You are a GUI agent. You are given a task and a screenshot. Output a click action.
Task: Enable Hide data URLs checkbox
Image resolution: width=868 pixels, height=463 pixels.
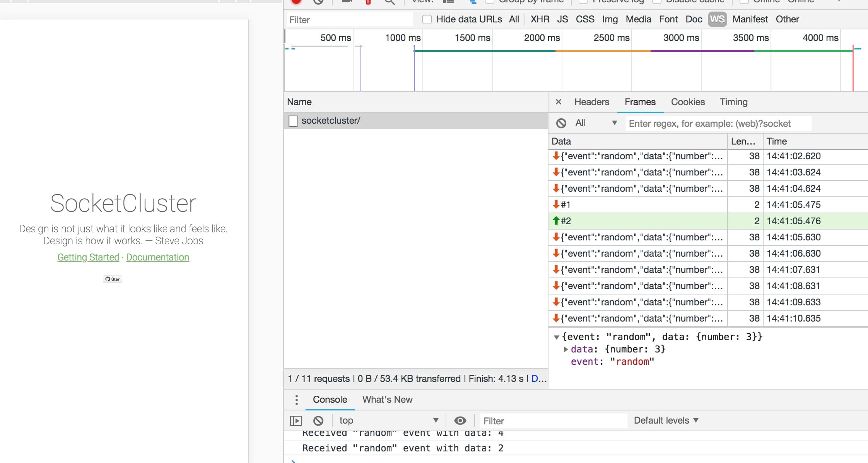(x=427, y=19)
